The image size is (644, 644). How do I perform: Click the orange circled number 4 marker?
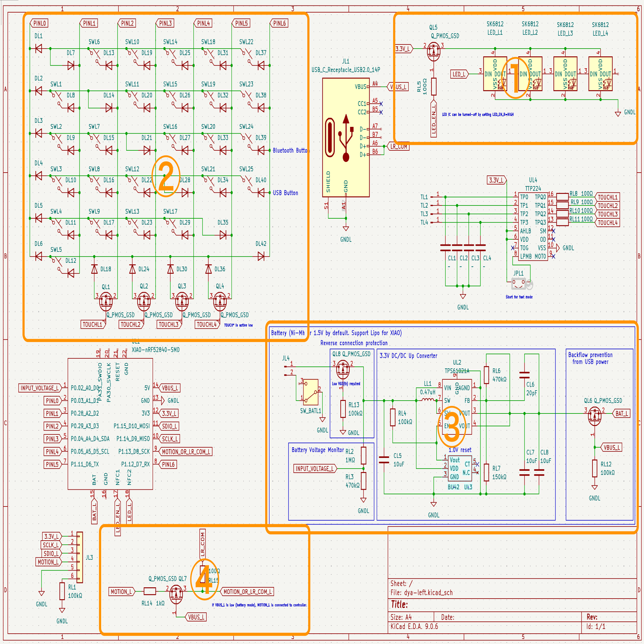[x=205, y=579]
